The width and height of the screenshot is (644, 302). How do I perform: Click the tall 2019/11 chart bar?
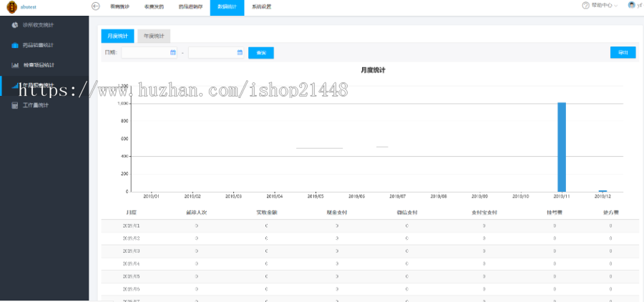[562, 147]
